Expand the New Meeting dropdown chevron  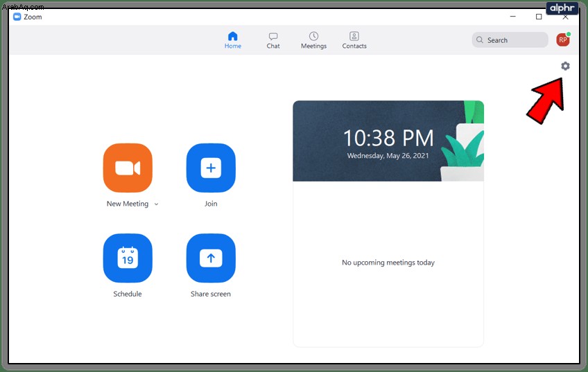[157, 204]
